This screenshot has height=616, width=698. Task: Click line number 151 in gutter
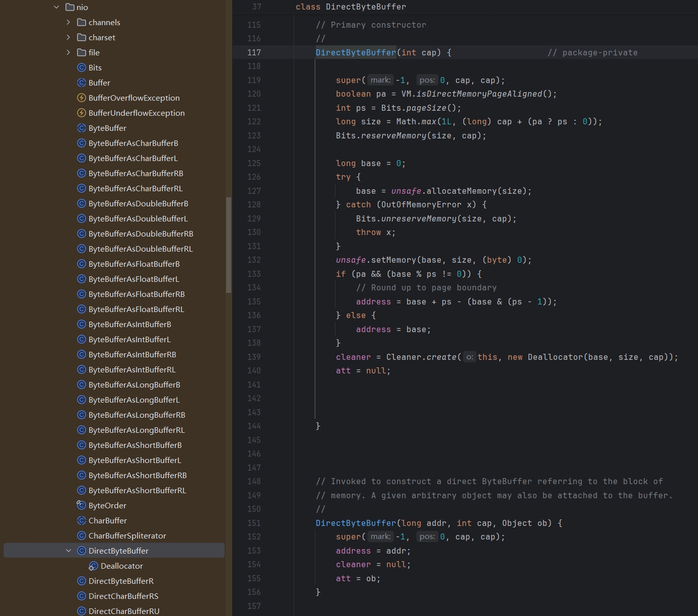click(254, 523)
